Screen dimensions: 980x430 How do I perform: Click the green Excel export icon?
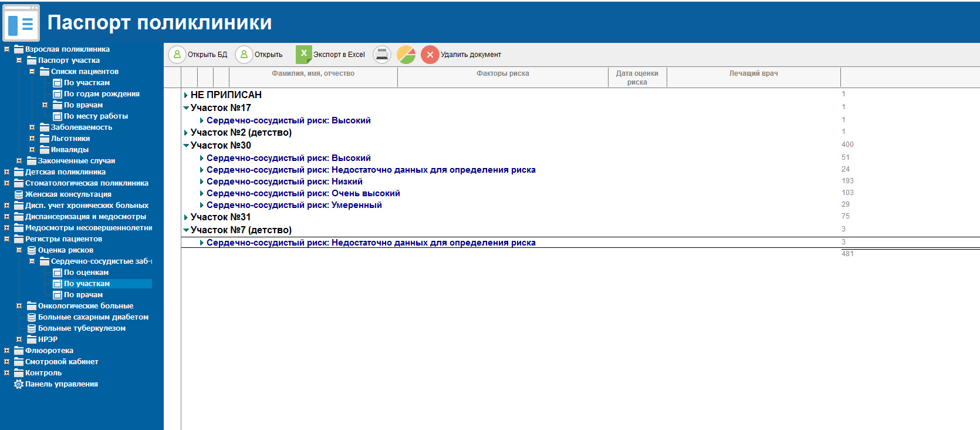tap(303, 54)
